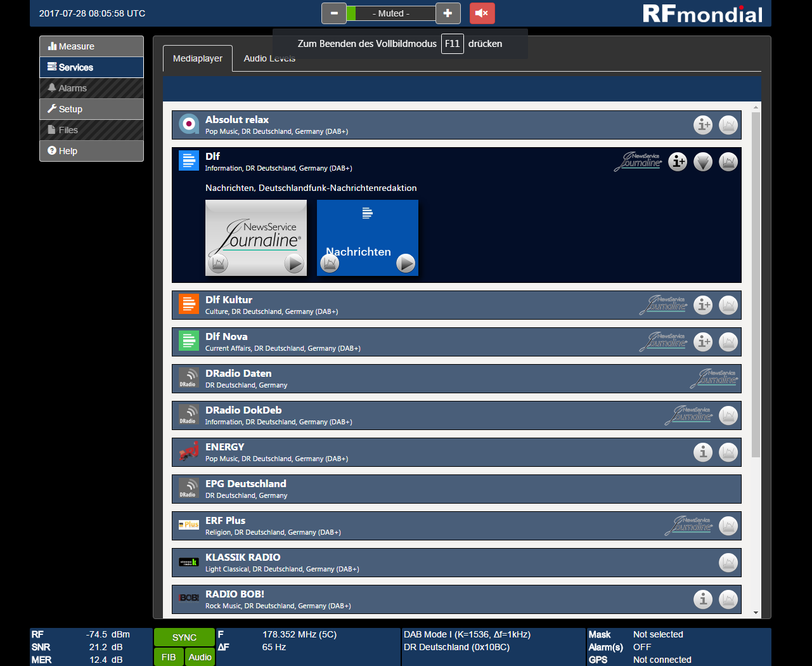Select the ERF Plus service title

(x=225, y=520)
